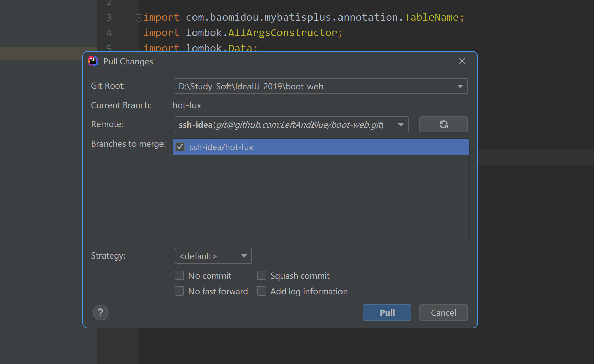This screenshot has height=364, width=594.
Task: Click line number 3 in editor gutter
Action: click(x=109, y=18)
